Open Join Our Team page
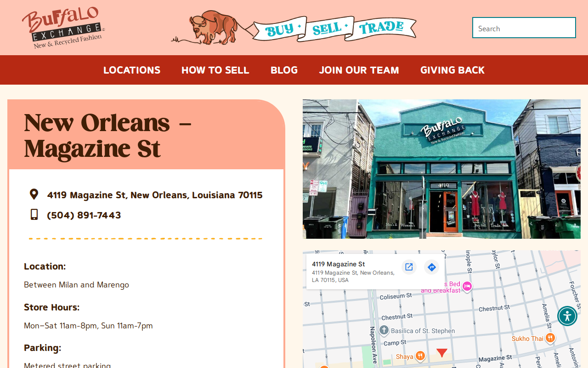Image resolution: width=588 pixels, height=368 pixels. (359, 70)
